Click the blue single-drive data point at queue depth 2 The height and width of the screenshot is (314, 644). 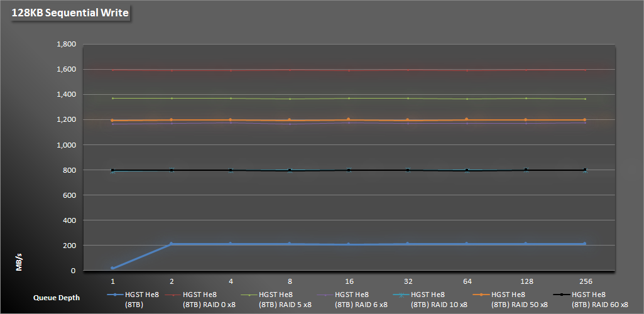pos(172,244)
